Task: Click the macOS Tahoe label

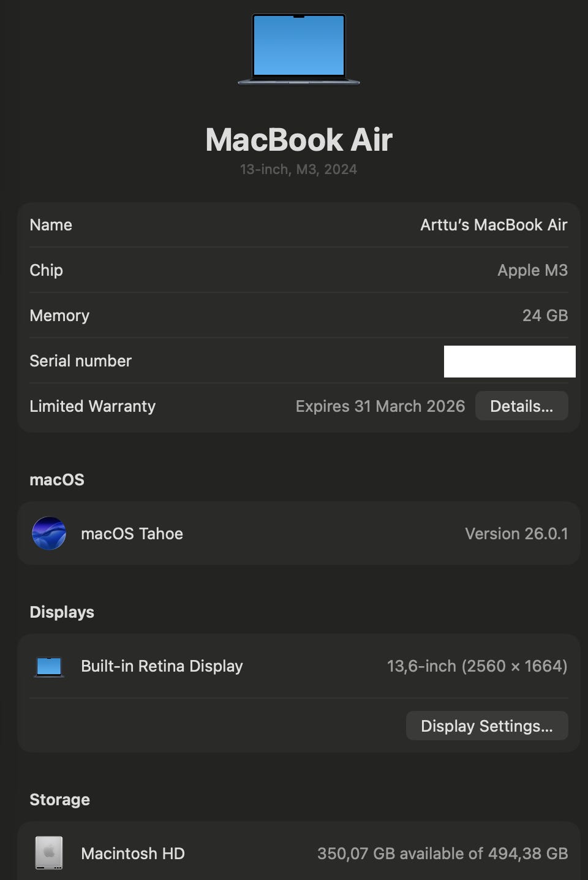Action: pyautogui.click(x=132, y=534)
